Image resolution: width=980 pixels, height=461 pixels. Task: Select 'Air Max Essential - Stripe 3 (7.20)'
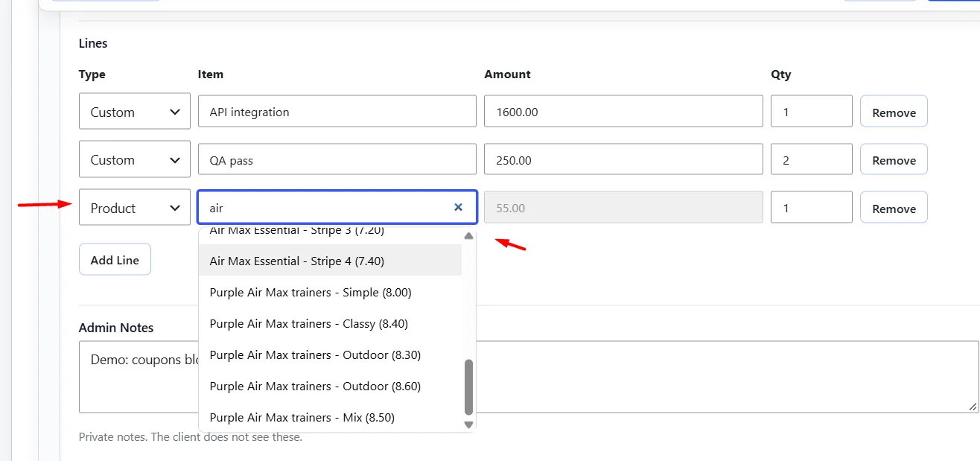pyautogui.click(x=331, y=234)
